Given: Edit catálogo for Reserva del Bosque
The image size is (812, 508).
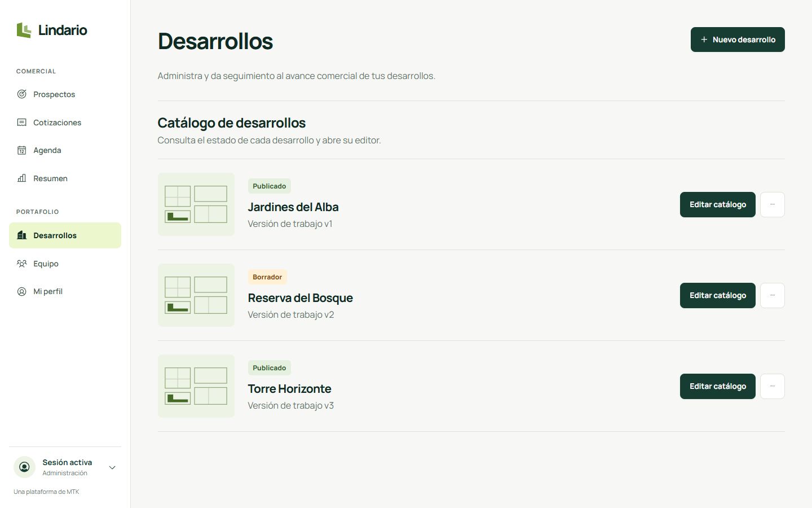Looking at the screenshot, I should coord(718,295).
